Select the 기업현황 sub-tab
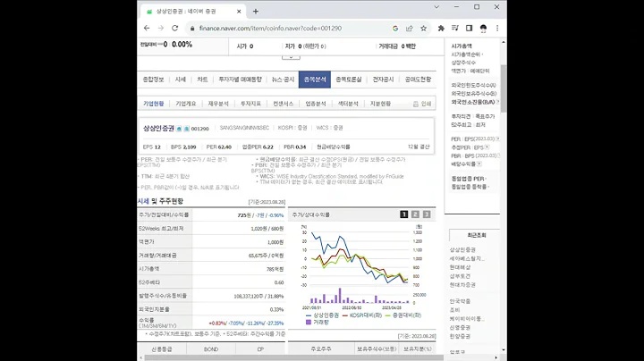Image resolution: width=644 pixels, height=361 pixels. [153, 104]
